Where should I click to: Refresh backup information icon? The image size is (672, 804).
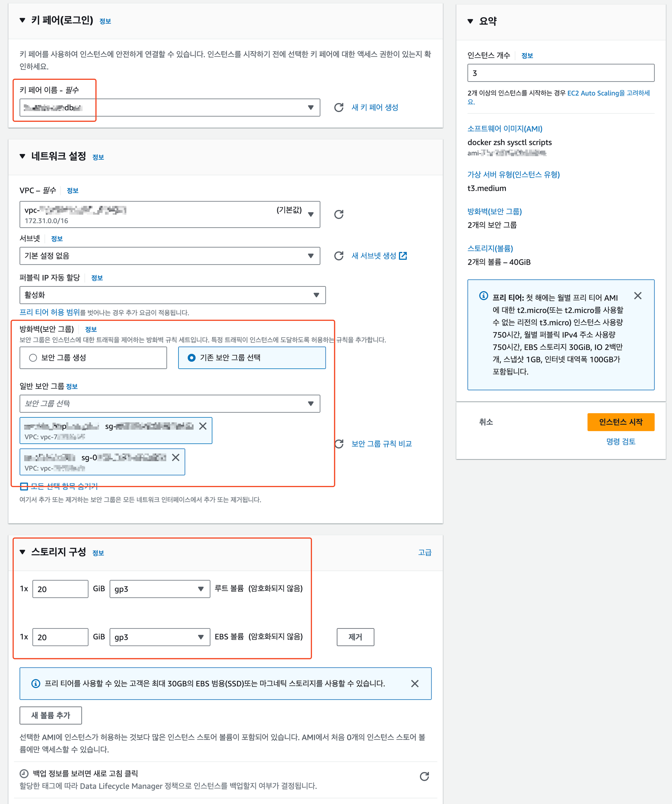point(424,776)
